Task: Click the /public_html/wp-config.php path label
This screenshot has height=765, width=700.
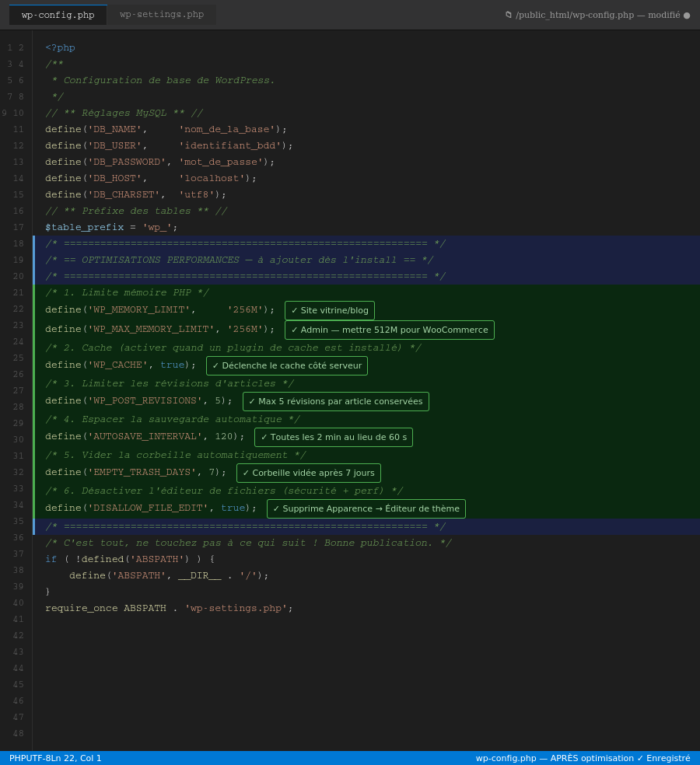Action: click(x=575, y=15)
